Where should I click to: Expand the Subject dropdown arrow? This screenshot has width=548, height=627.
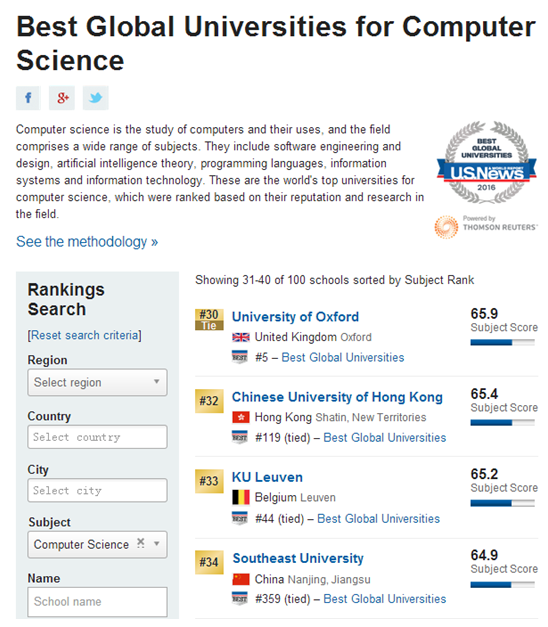(157, 544)
